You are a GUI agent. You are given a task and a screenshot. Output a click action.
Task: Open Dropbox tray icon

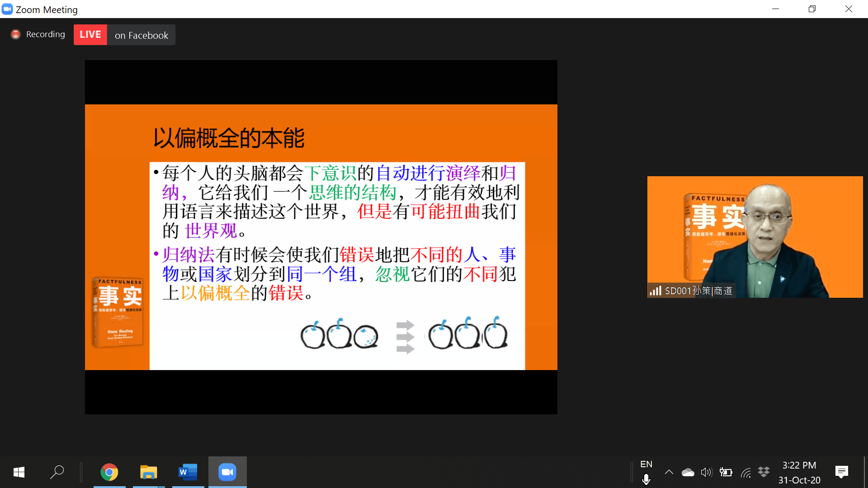[x=764, y=472]
